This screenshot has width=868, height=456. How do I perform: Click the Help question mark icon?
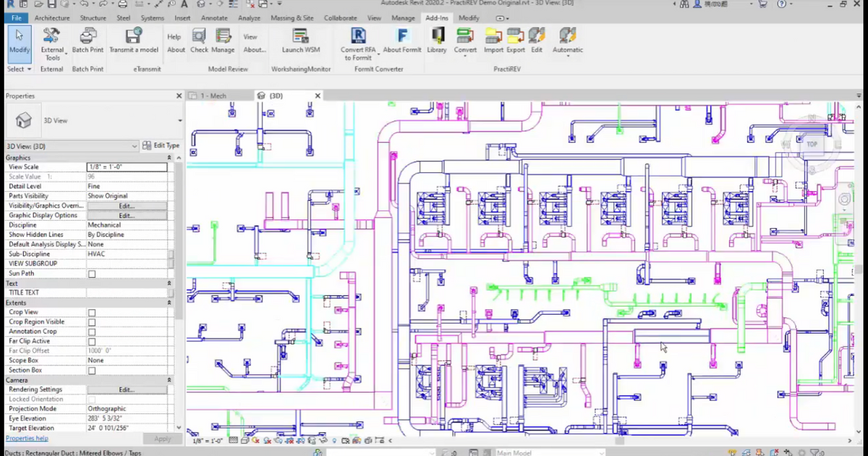(780, 4)
